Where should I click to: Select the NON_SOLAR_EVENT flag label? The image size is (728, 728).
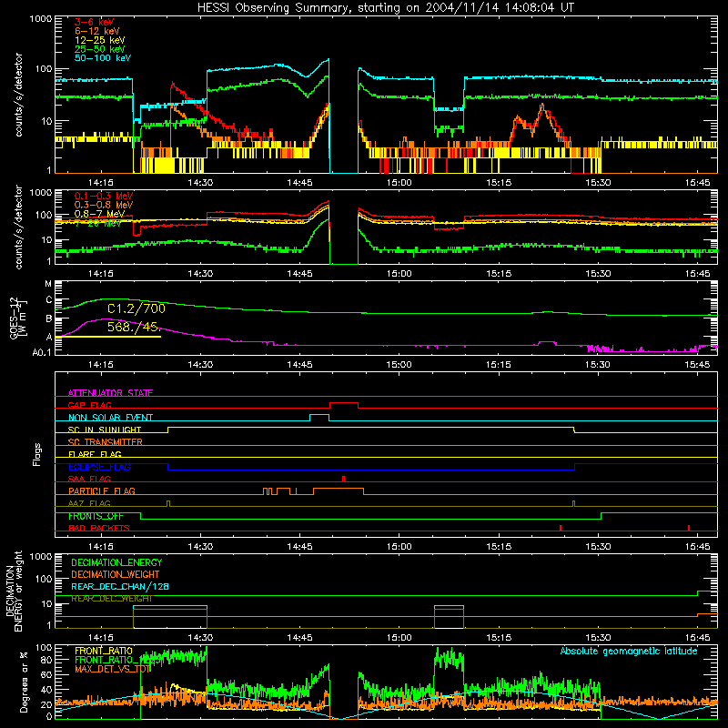tap(110, 418)
